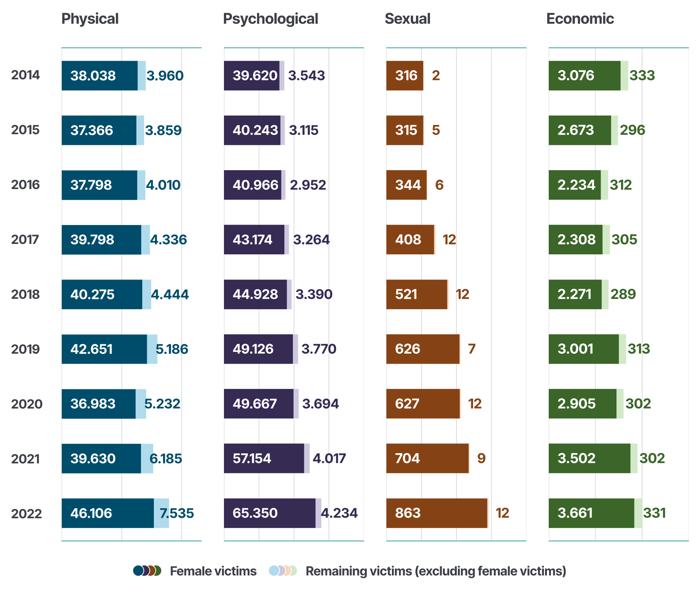The width and height of the screenshot is (700, 595).
Task: Select the 2016 Sexual bar showing 344
Action: coord(406,185)
